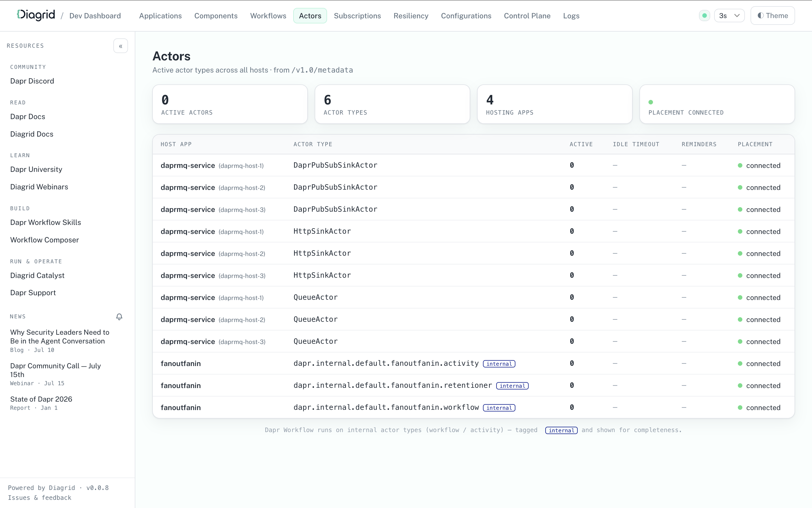Select the Actors tab
Image resolution: width=812 pixels, height=508 pixels.
click(310, 16)
